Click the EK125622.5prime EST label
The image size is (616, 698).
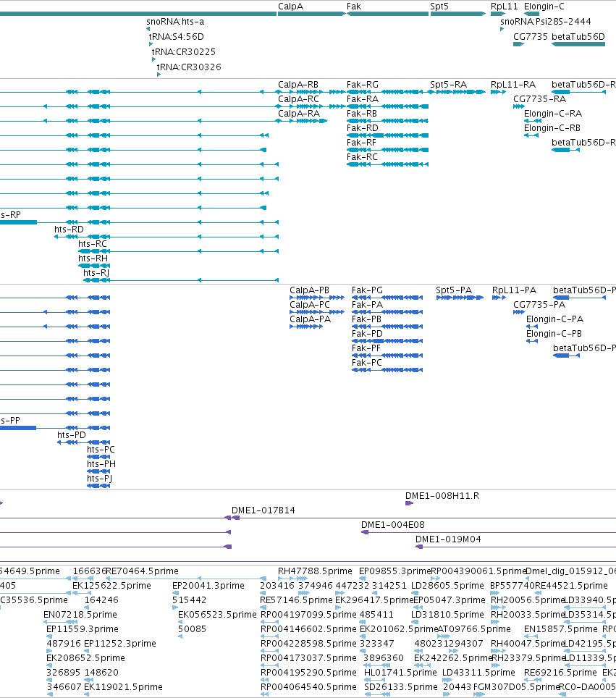(111, 585)
